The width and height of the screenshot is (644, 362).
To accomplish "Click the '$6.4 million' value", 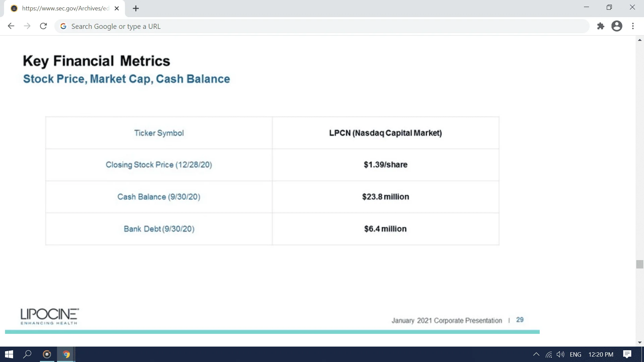I will click(385, 229).
